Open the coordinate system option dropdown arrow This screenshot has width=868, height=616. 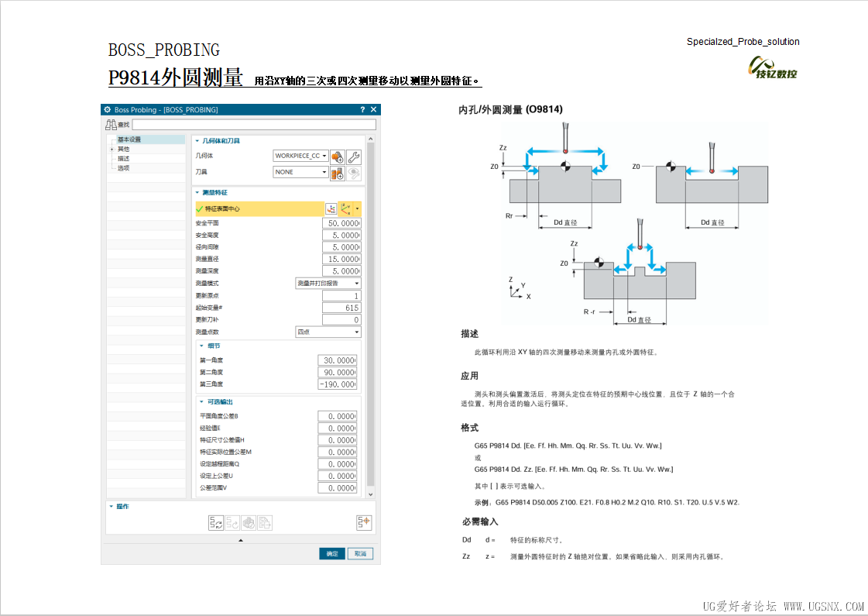pos(358,209)
